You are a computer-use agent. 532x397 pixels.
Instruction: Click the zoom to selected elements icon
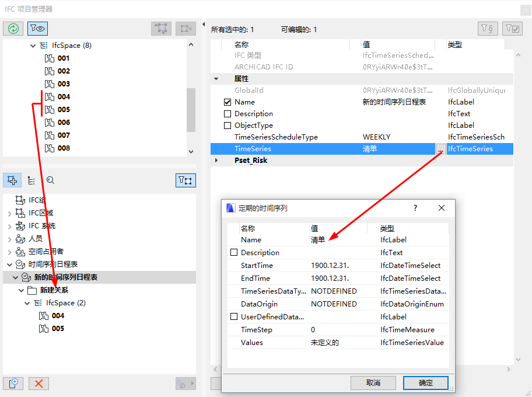click(185, 29)
